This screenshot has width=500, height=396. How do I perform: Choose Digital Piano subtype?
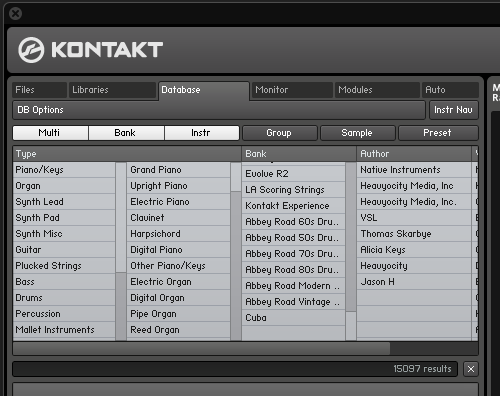(178, 250)
